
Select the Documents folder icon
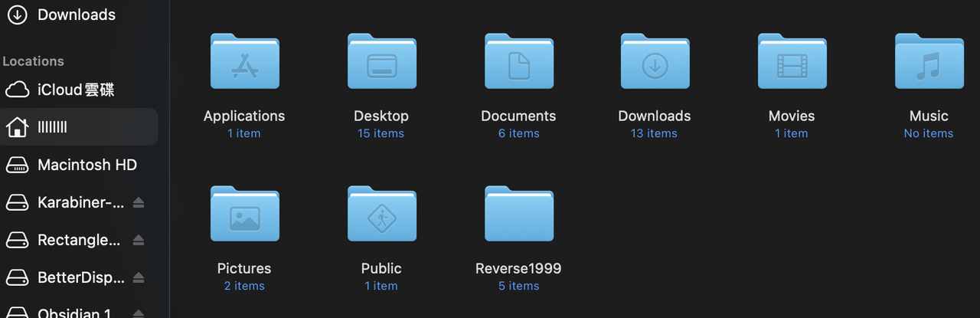[x=518, y=61]
